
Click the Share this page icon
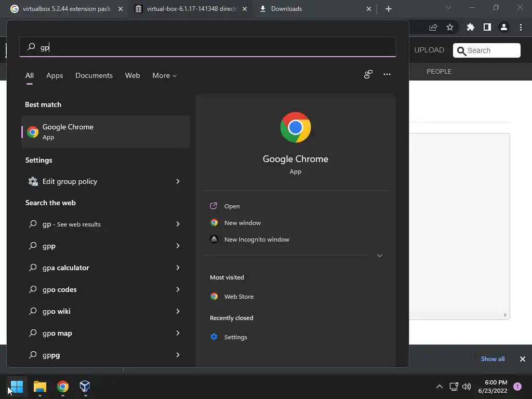click(x=433, y=28)
